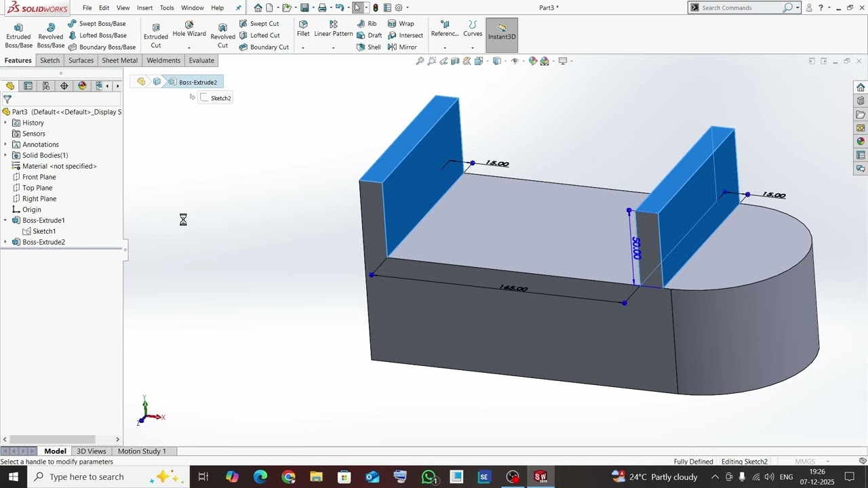Open the DisplayManager tab icon
Image resolution: width=868 pixels, height=488 pixels.
click(x=83, y=86)
